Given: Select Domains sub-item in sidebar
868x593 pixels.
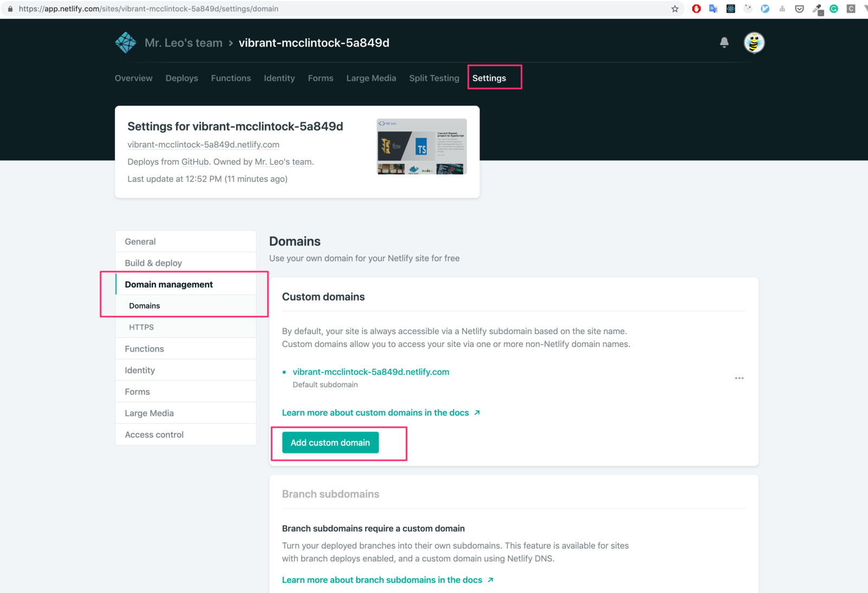Looking at the screenshot, I should [x=186, y=306].
